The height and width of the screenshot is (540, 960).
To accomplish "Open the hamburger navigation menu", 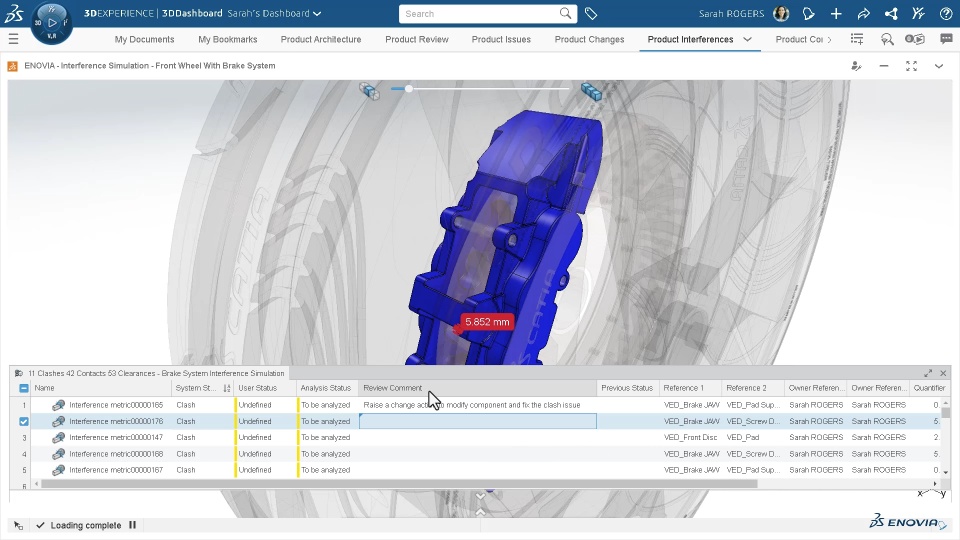I will click(x=13, y=39).
